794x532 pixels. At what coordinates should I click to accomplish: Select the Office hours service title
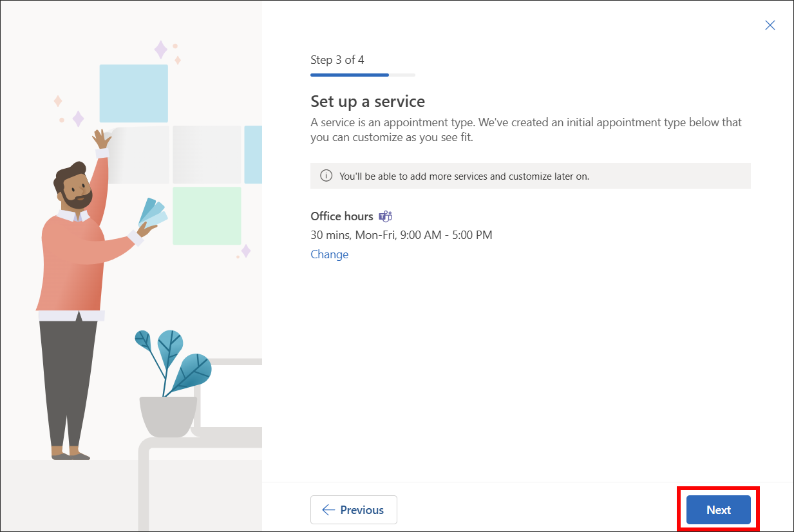point(342,216)
